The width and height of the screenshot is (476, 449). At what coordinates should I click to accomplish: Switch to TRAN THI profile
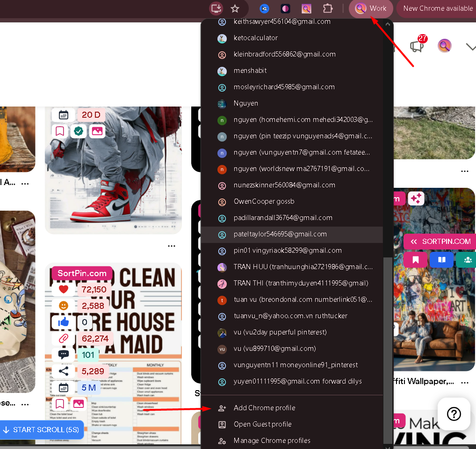(292, 284)
